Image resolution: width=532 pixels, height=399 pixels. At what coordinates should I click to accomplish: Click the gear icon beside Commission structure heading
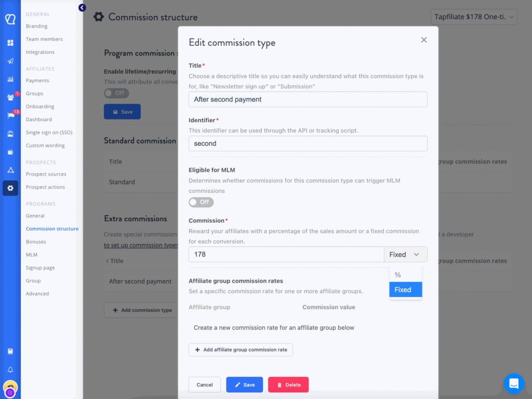point(98,16)
